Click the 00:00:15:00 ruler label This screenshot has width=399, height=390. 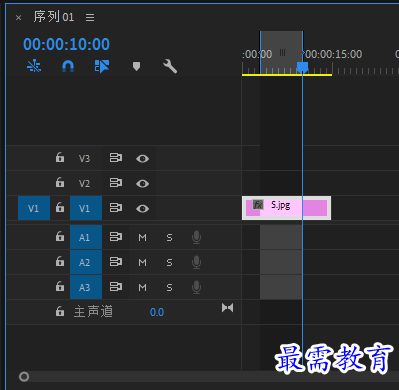click(x=334, y=54)
